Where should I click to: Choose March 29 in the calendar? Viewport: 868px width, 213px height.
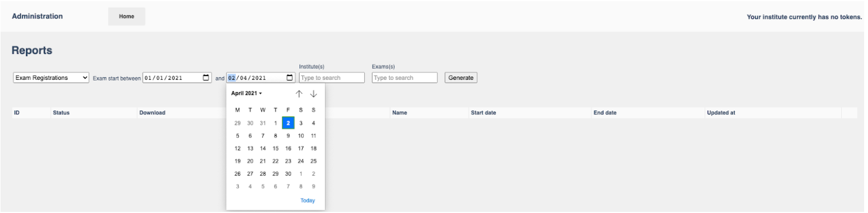[x=237, y=123]
